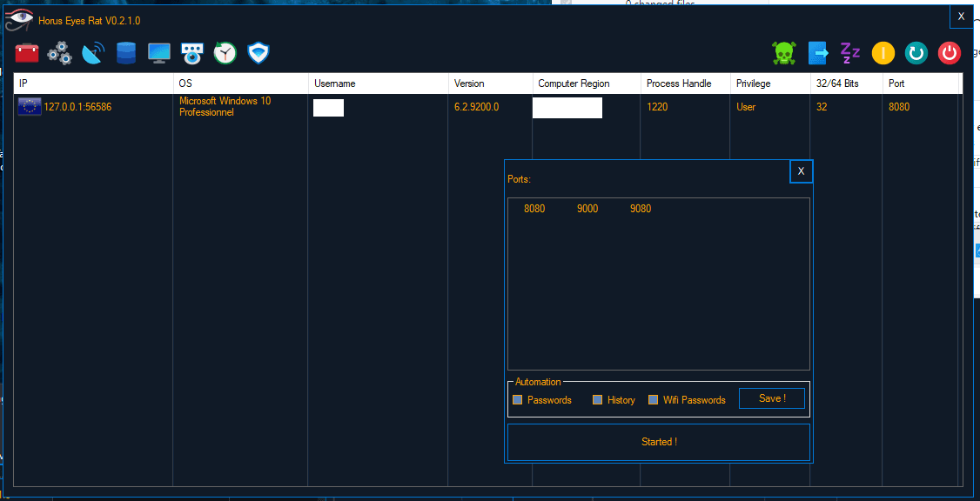Screen dimensions: 980x501
Task: Click the red power icon
Action: click(x=950, y=54)
